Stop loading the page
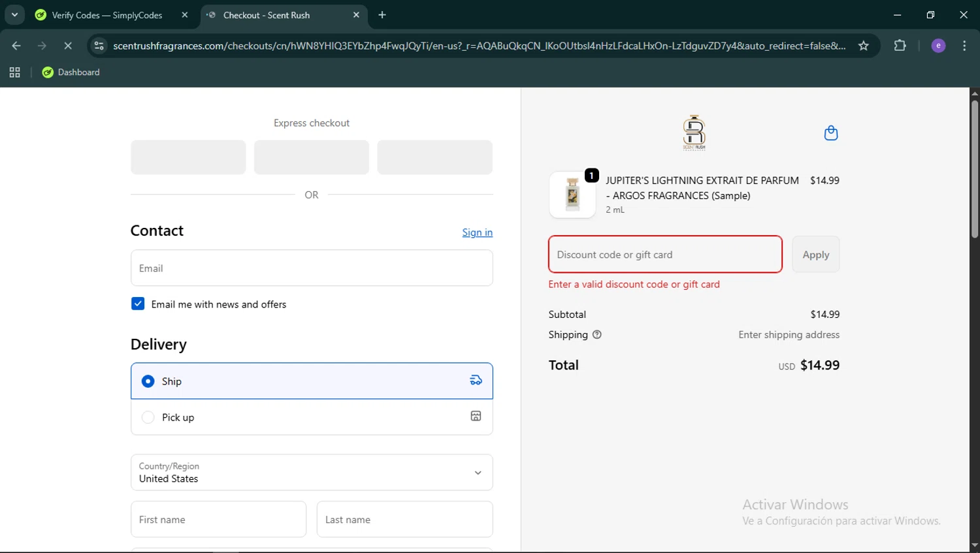This screenshot has width=980, height=553. point(68,46)
